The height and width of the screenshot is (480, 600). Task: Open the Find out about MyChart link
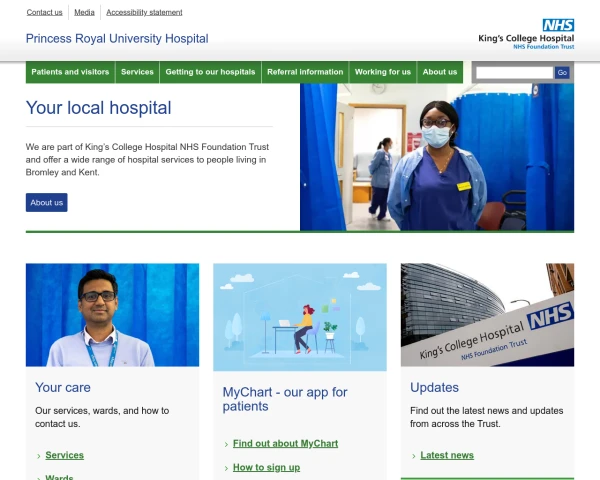(x=285, y=444)
